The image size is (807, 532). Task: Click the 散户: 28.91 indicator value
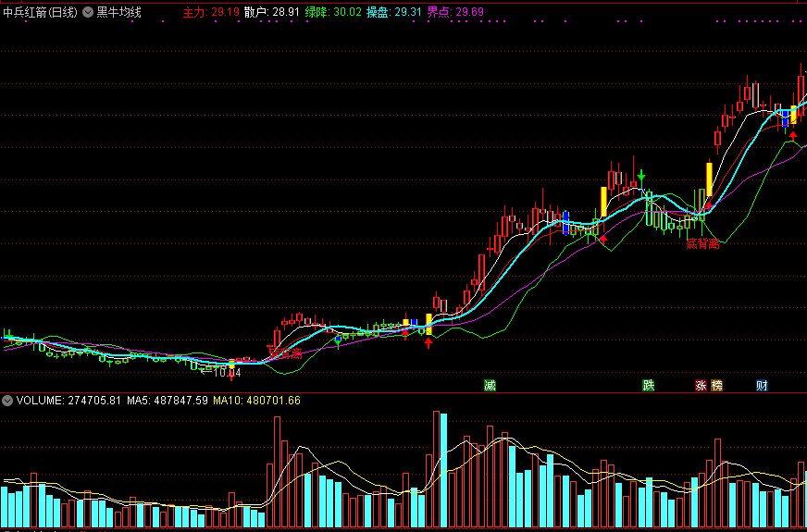pos(272,12)
